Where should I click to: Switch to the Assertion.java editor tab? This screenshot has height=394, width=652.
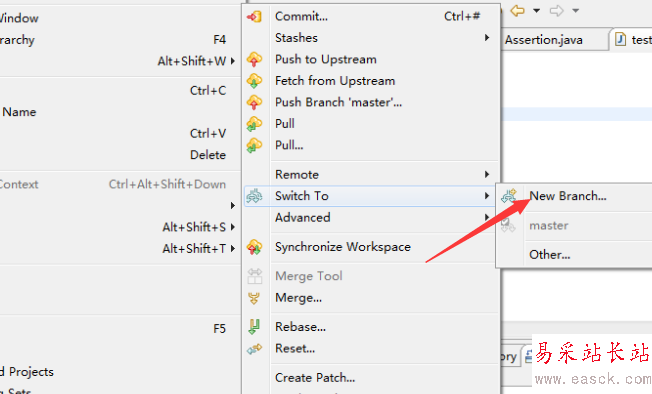544,40
